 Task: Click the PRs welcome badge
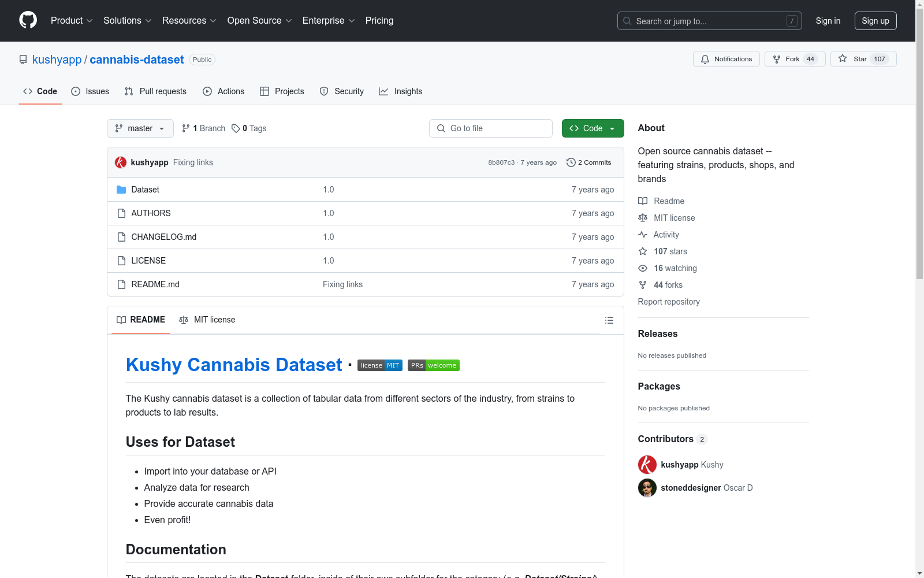(x=434, y=365)
